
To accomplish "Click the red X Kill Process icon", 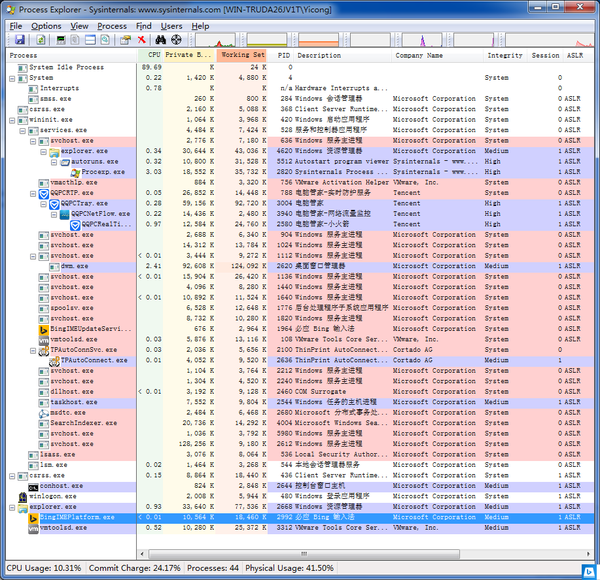I will (142, 39).
